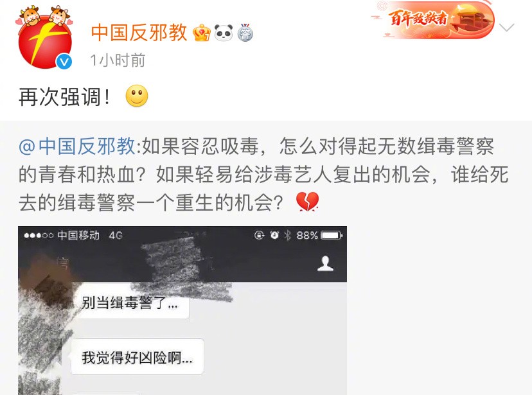The image size is (532, 395).
Task: Open the @中国反邪教 mention link
Action: [76, 146]
